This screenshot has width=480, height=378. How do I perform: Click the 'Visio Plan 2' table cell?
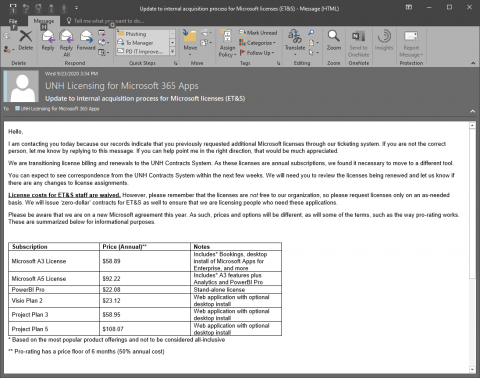coord(54,300)
